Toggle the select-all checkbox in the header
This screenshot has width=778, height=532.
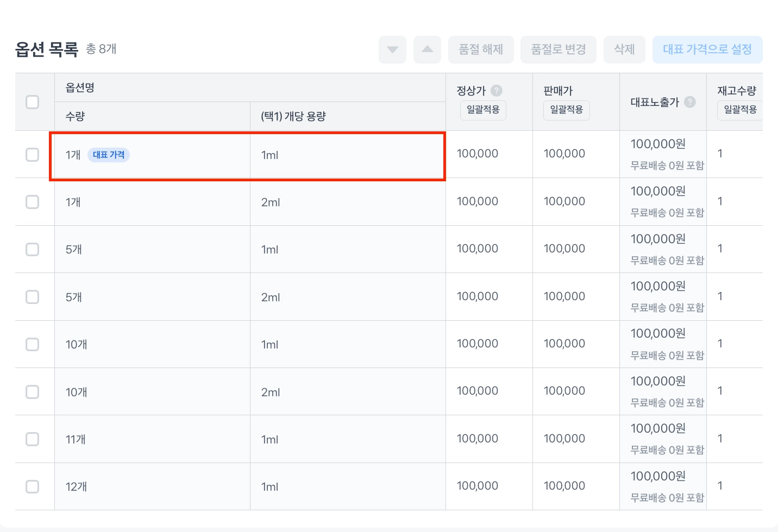[x=33, y=102]
